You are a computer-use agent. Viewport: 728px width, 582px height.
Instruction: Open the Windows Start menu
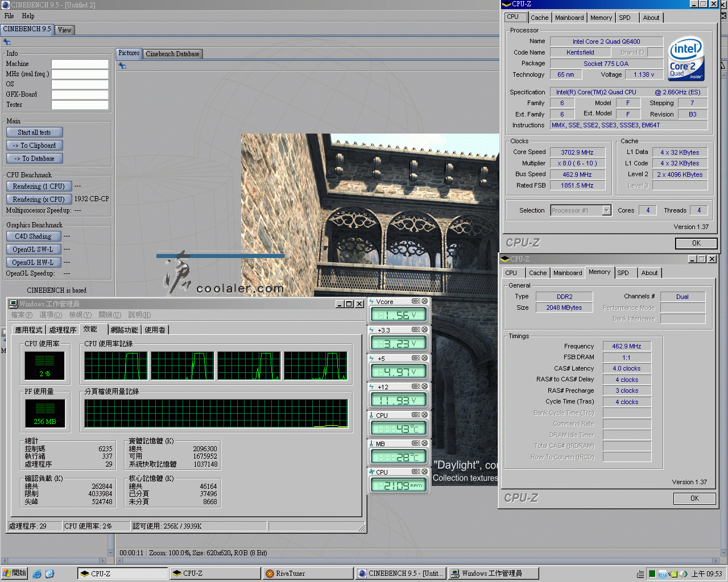[x=14, y=573]
